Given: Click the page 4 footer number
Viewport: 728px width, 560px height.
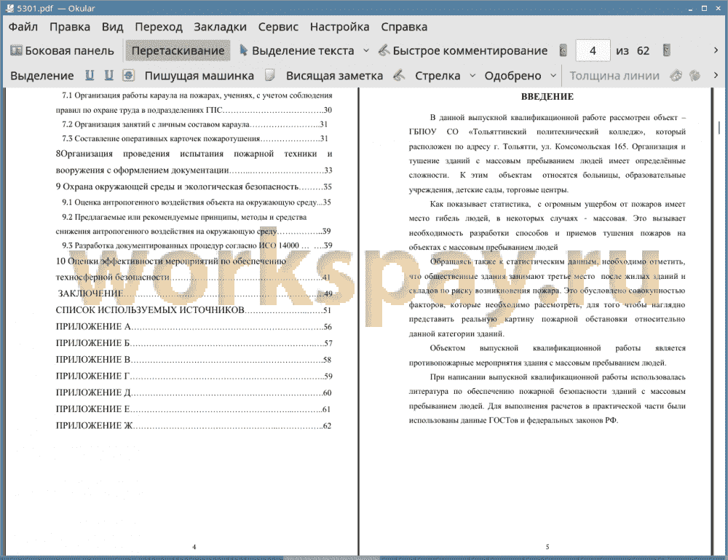Looking at the screenshot, I should point(194,547).
